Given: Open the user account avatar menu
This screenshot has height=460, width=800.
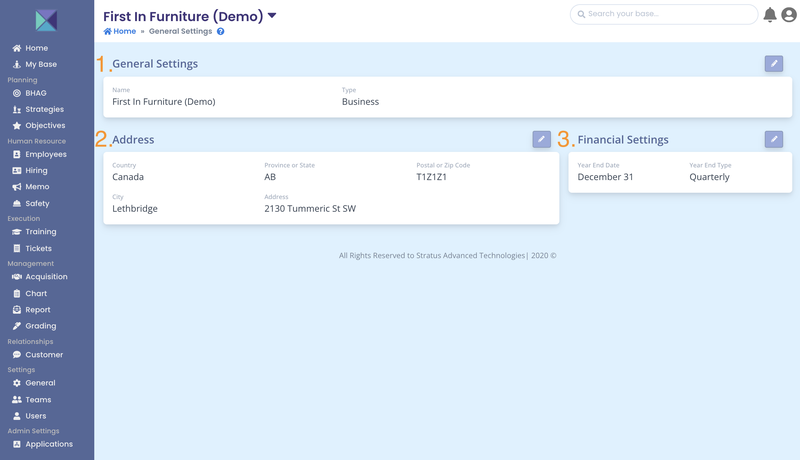Looking at the screenshot, I should [788, 14].
